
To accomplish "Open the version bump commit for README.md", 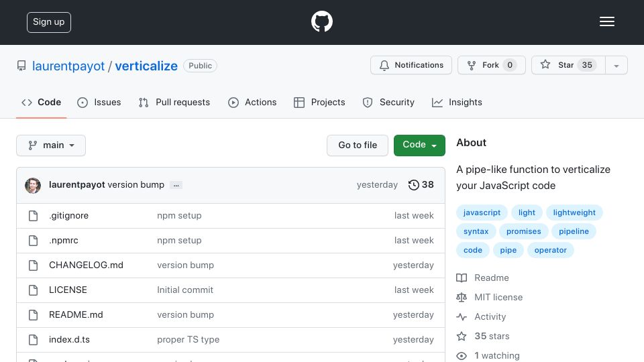I will 185,315.
